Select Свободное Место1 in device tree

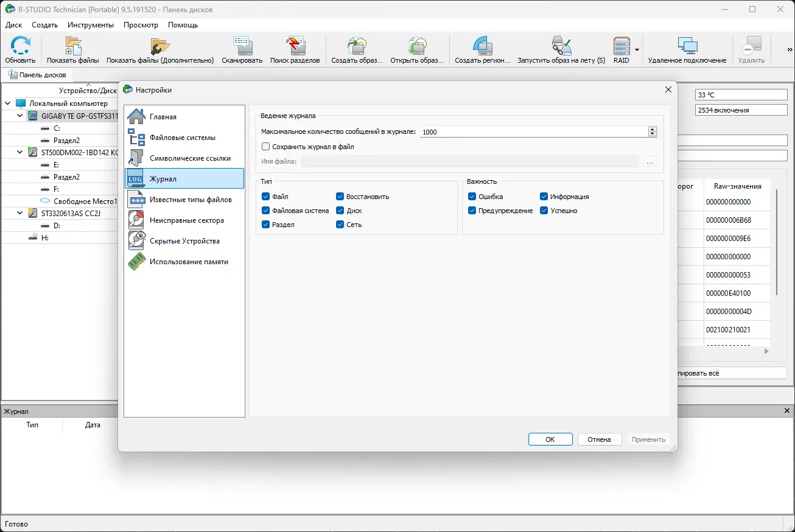click(78, 201)
